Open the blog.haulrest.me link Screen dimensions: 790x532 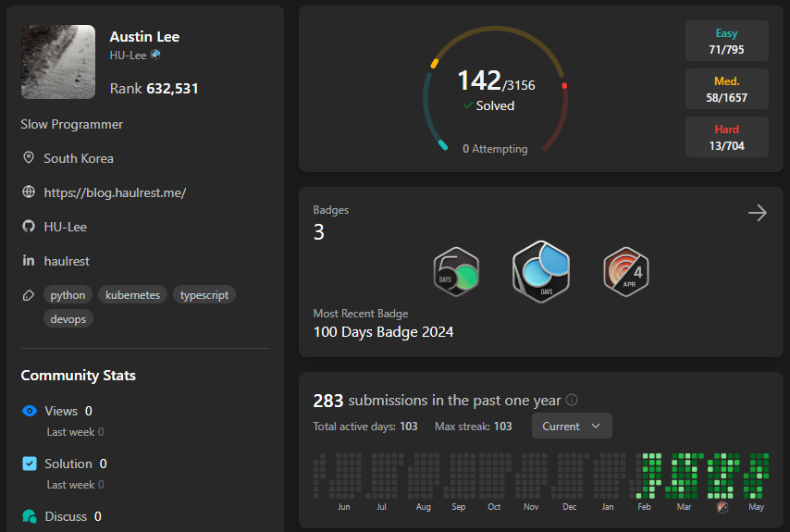click(x=115, y=192)
